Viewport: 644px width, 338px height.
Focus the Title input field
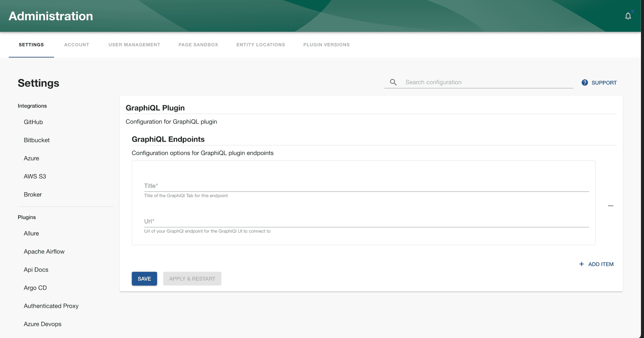(366, 186)
